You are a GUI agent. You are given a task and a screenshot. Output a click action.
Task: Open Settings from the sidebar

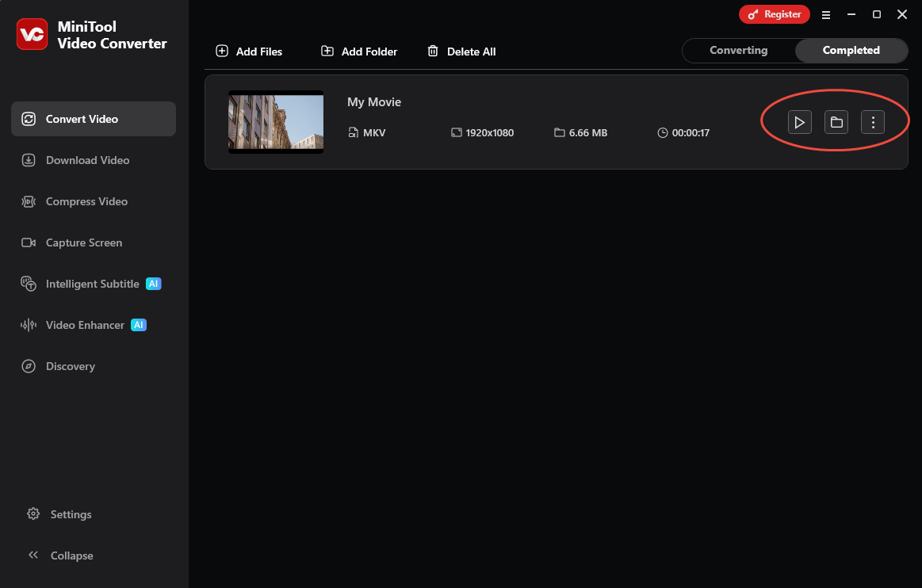pos(59,514)
